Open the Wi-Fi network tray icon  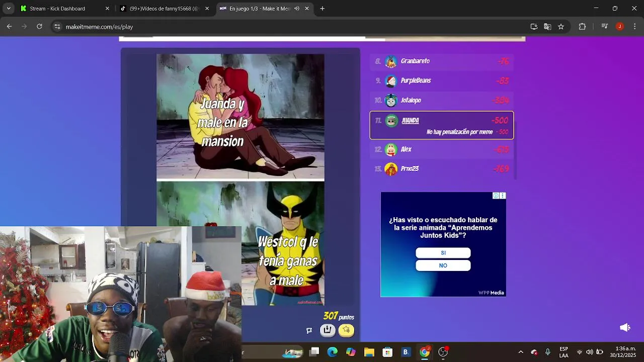tap(580, 352)
